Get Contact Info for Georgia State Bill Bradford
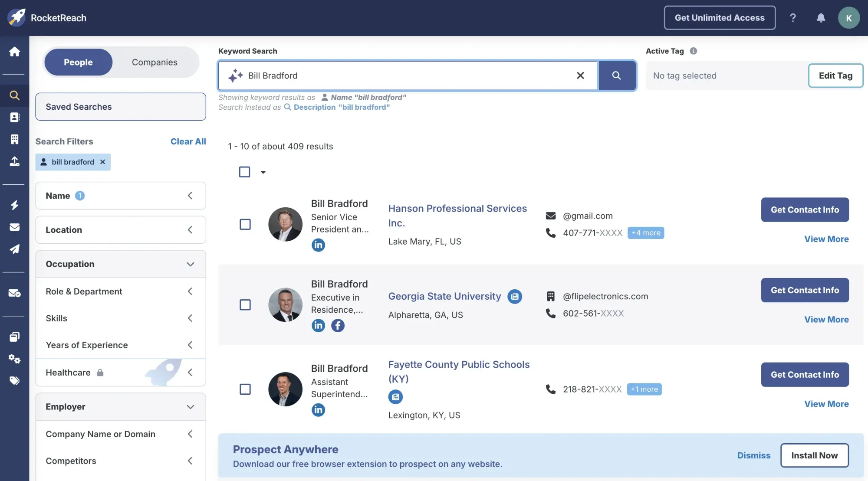The height and width of the screenshot is (481, 868). coord(805,290)
